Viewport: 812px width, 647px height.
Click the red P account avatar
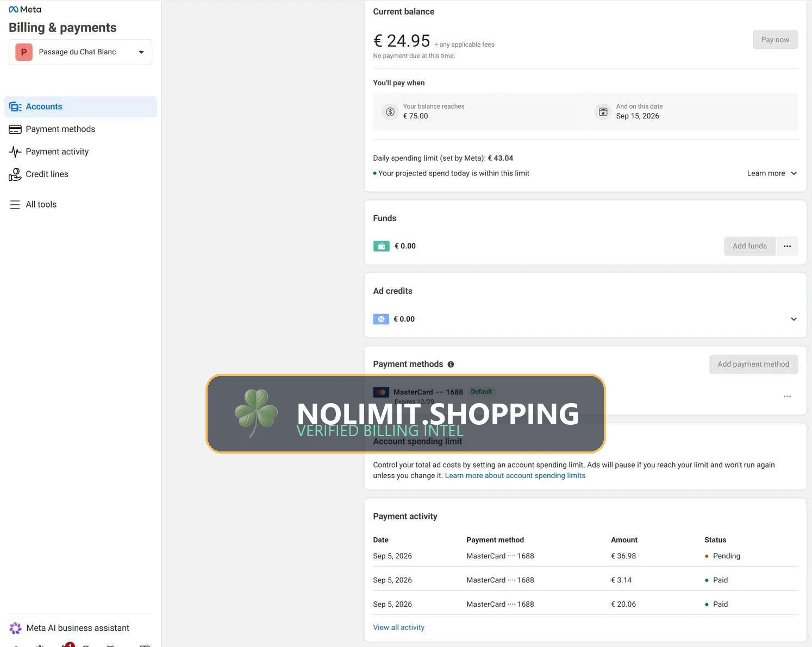click(24, 52)
